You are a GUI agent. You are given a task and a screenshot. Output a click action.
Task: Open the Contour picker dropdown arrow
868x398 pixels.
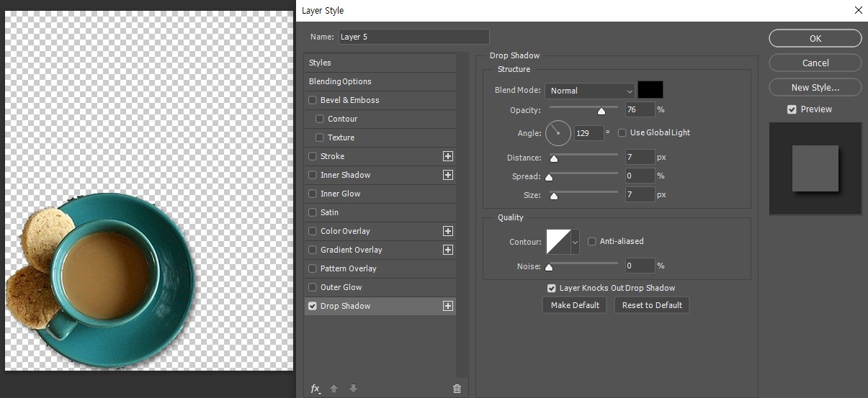pyautogui.click(x=575, y=242)
